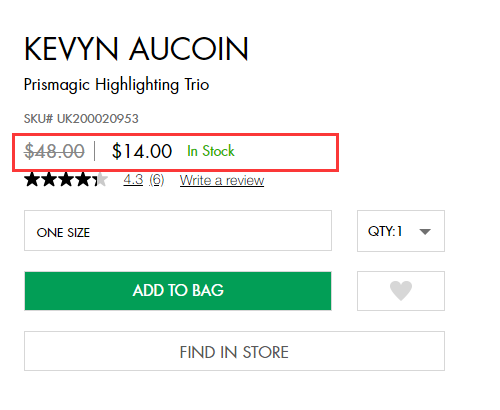Open the Find In Store option
Image resolution: width=500 pixels, height=410 pixels.
tap(234, 351)
